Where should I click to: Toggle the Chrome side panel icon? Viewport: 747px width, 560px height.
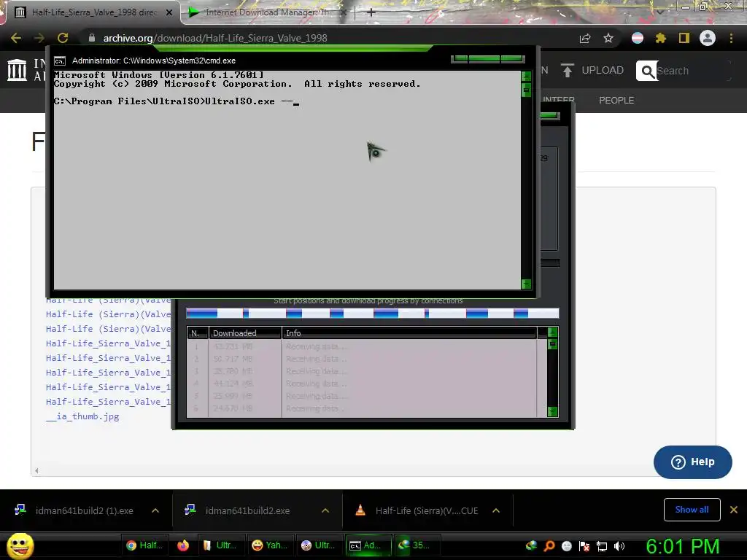(x=684, y=38)
